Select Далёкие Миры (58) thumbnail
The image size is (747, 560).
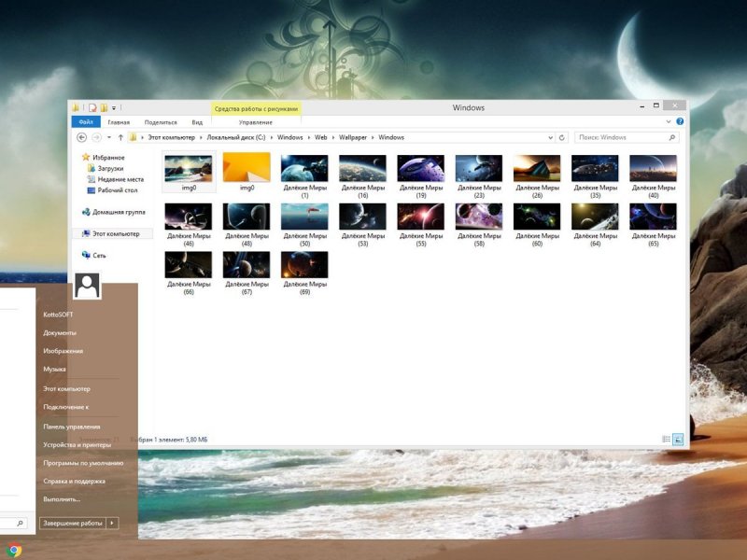coord(479,217)
